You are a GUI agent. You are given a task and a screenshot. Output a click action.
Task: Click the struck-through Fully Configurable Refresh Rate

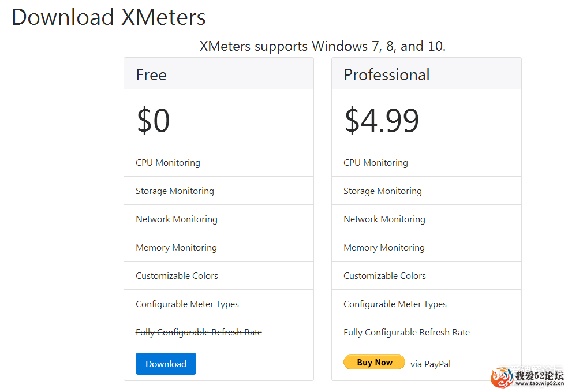pos(199,332)
